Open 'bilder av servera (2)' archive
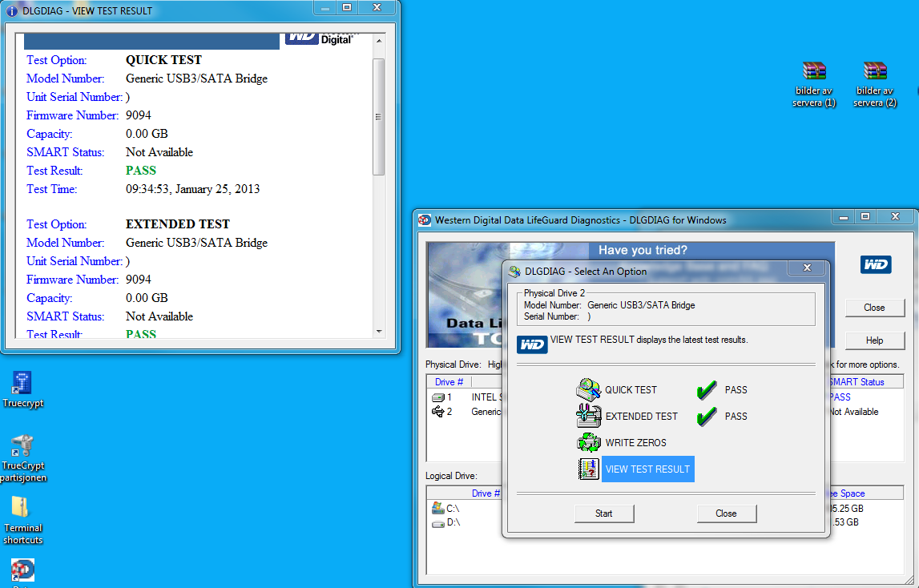Image resolution: width=919 pixels, height=588 pixels. (x=875, y=84)
